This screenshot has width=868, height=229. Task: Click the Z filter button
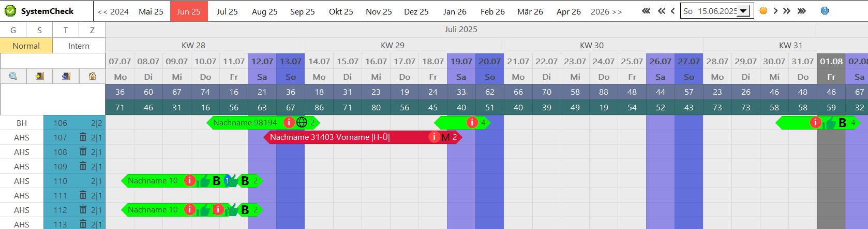click(x=92, y=30)
